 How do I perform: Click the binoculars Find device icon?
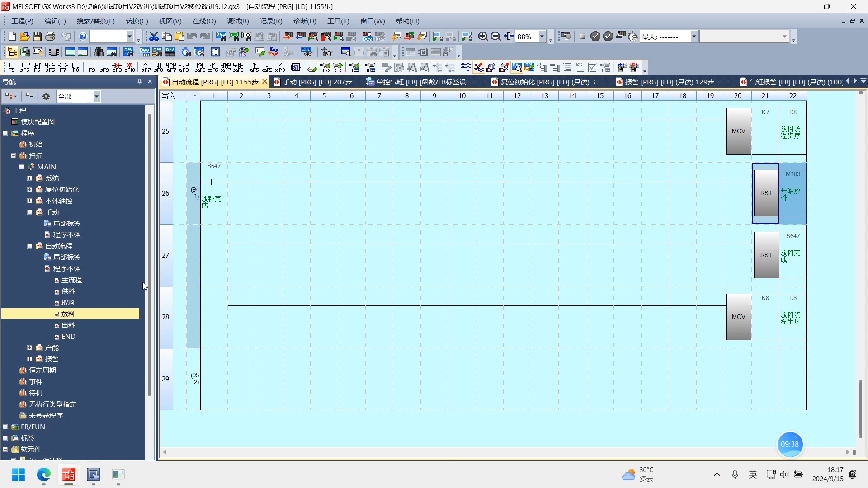pyautogui.click(x=99, y=52)
